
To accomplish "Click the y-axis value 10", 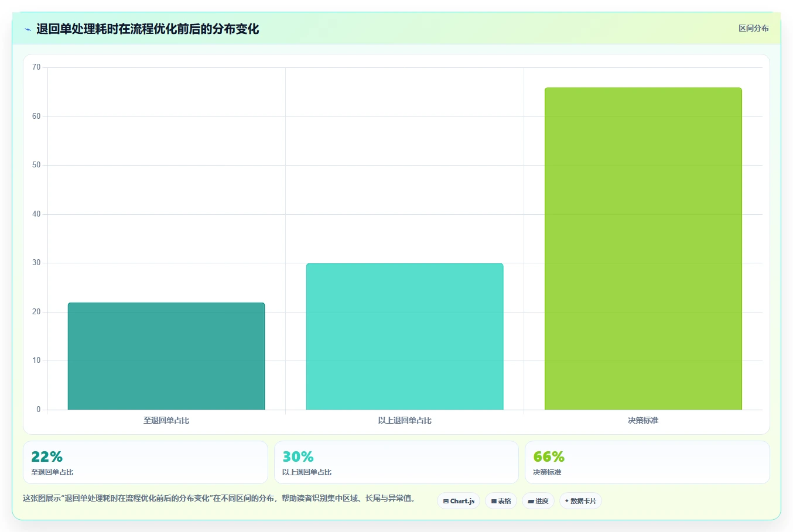I will [x=36, y=361].
